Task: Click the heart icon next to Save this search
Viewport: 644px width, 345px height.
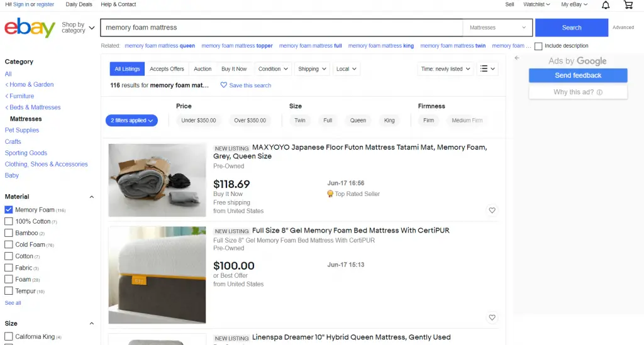Action: tap(223, 85)
